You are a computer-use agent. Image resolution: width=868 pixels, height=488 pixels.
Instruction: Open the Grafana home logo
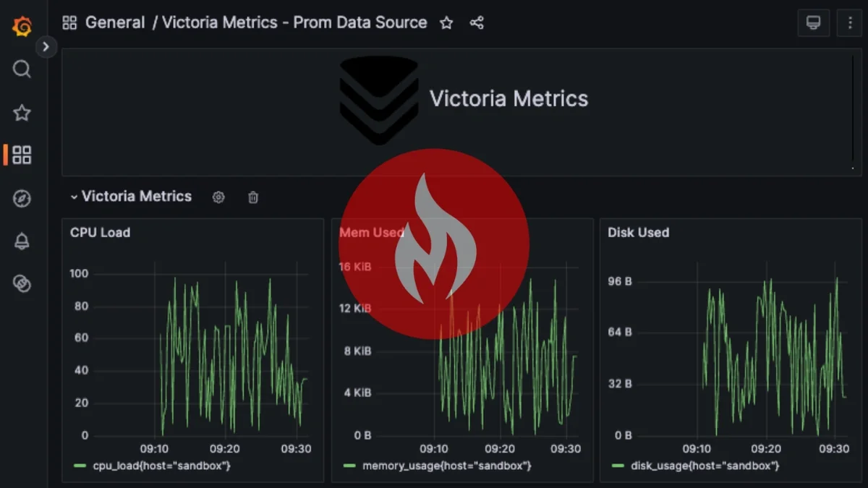click(x=22, y=27)
